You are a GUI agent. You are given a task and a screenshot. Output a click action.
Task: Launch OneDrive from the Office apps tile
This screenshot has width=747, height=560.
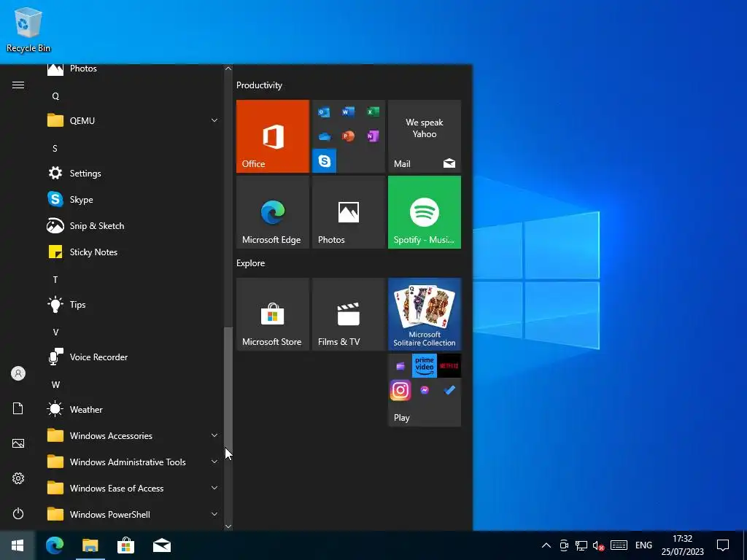[325, 136]
